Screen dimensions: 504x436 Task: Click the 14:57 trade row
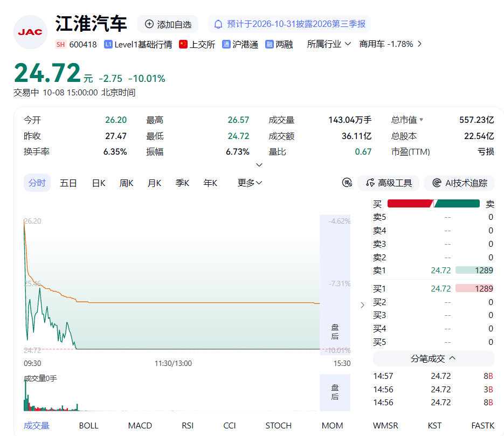(433, 376)
